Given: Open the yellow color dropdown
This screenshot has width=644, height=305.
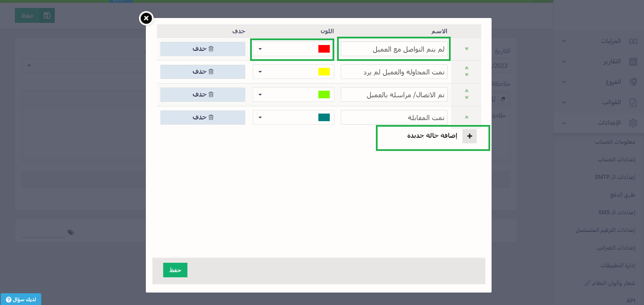Looking at the screenshot, I should [260, 72].
